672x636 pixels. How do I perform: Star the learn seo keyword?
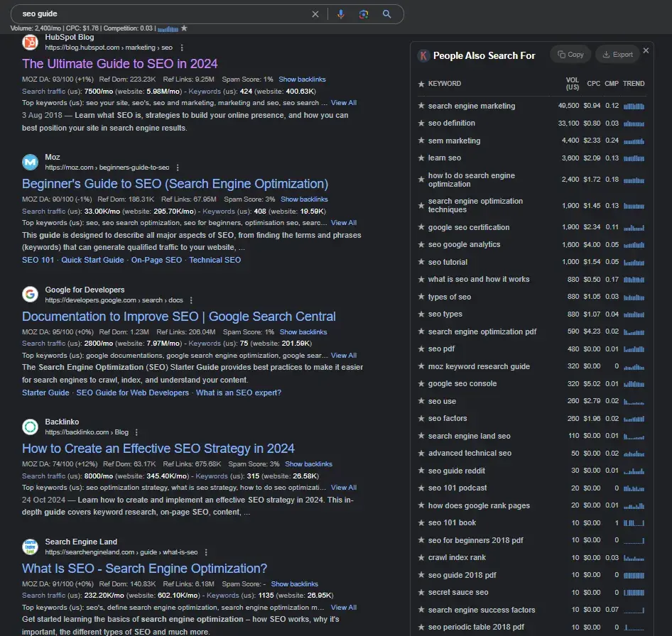[421, 158]
